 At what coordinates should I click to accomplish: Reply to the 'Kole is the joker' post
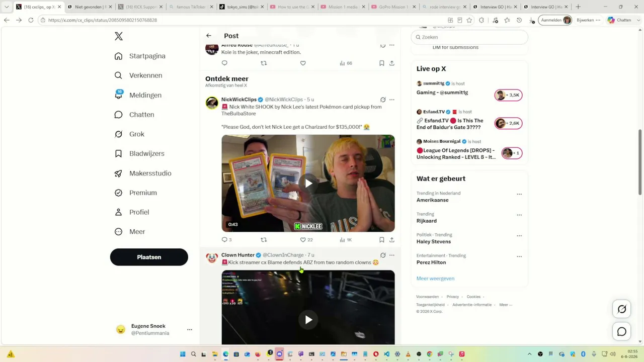pos(224,63)
